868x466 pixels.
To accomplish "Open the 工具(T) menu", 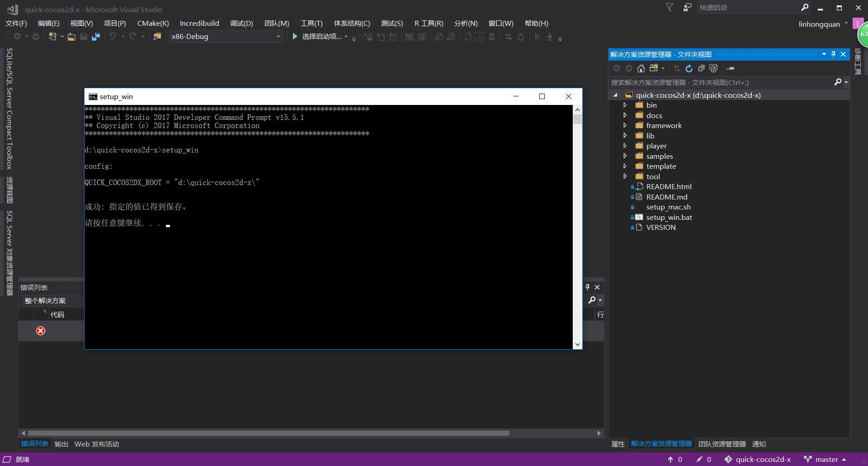I will pos(311,24).
